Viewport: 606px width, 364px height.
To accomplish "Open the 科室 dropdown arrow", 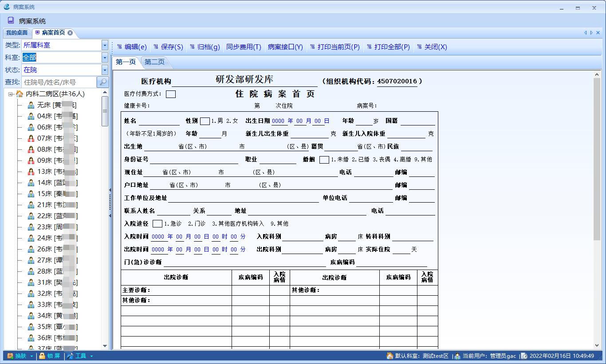I will pyautogui.click(x=105, y=57).
